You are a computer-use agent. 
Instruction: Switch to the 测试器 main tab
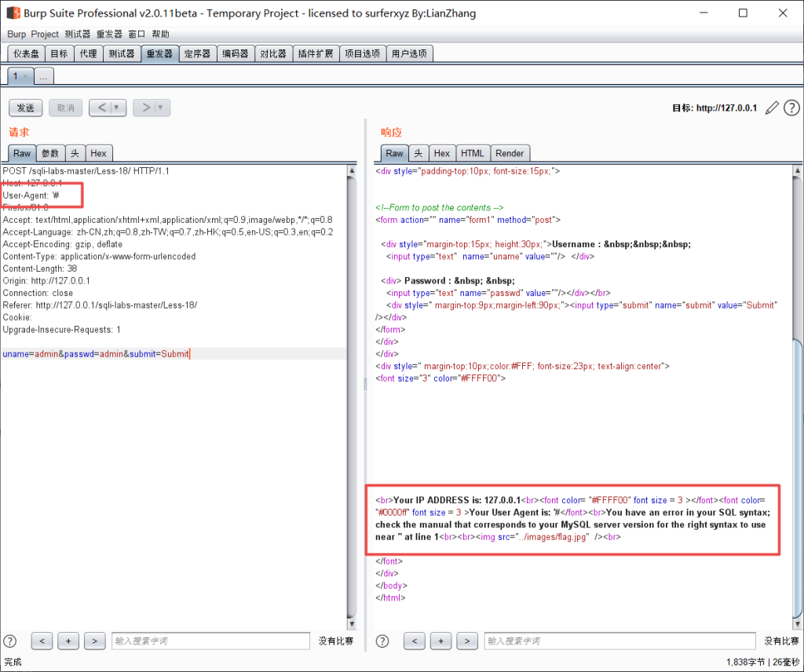point(122,53)
